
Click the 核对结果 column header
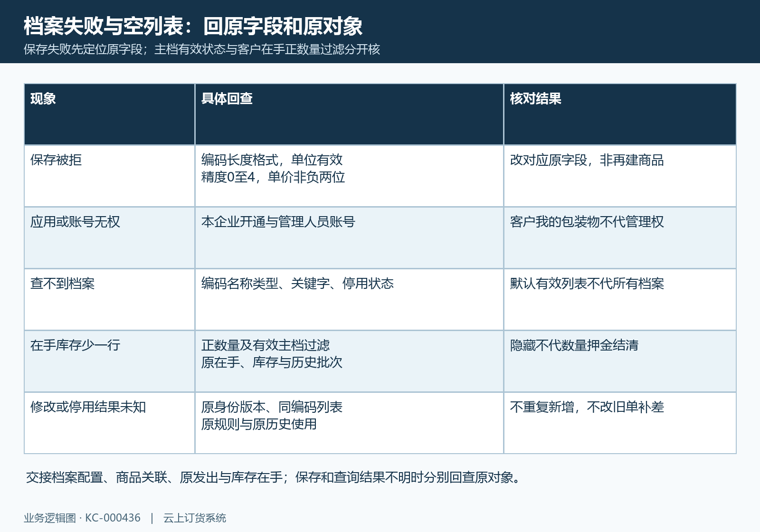[620, 114]
